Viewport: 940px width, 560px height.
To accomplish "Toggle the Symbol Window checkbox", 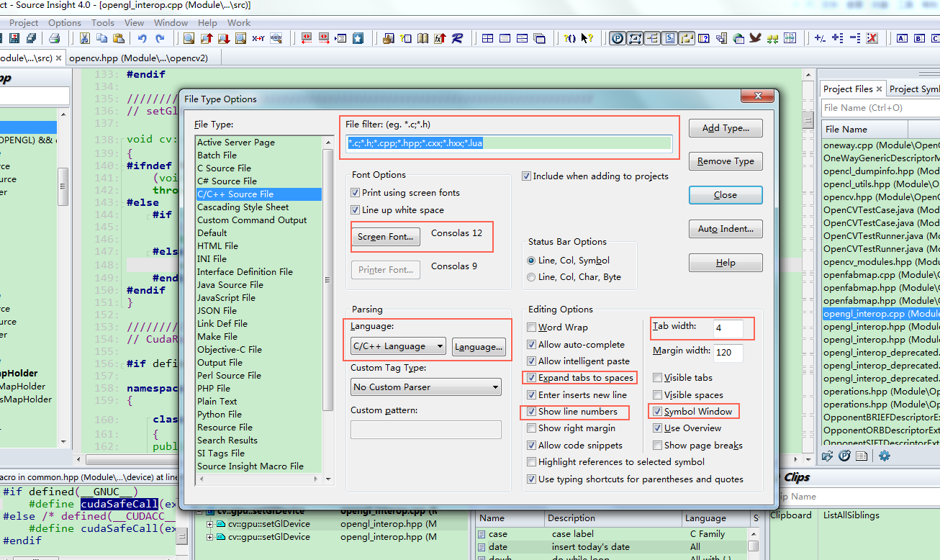I will tap(658, 412).
